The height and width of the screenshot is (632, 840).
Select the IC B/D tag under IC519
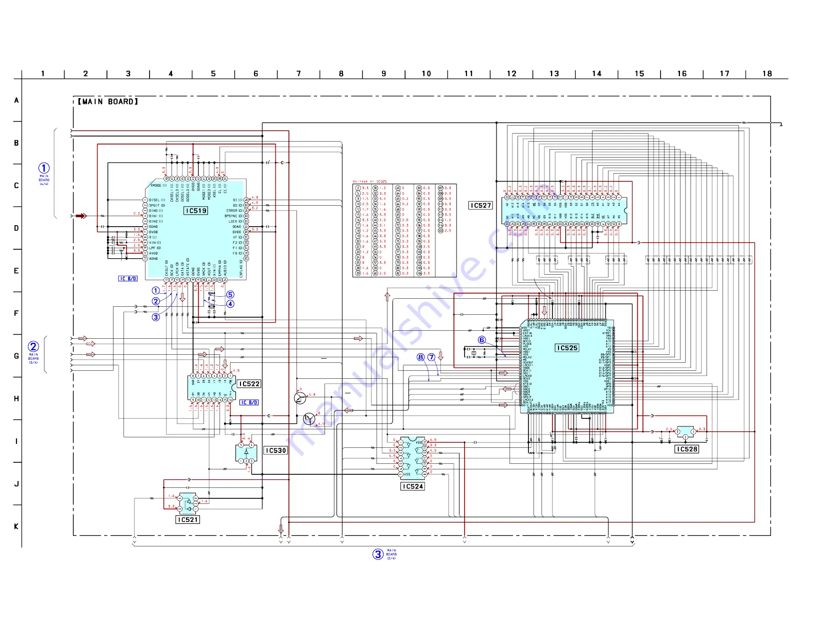[128, 279]
